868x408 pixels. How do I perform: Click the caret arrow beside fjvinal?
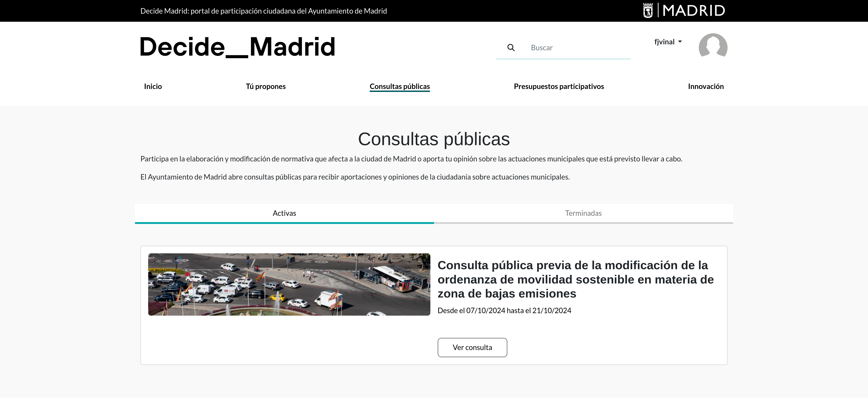pyautogui.click(x=680, y=42)
